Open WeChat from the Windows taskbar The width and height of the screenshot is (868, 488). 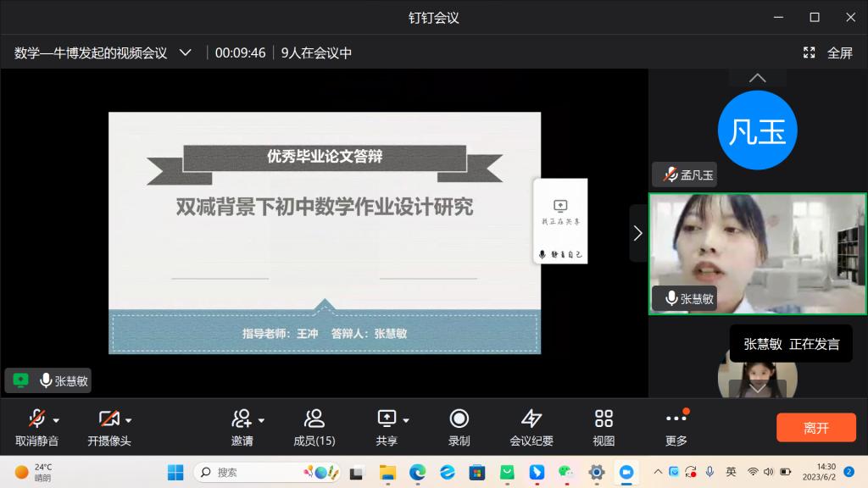click(565, 472)
